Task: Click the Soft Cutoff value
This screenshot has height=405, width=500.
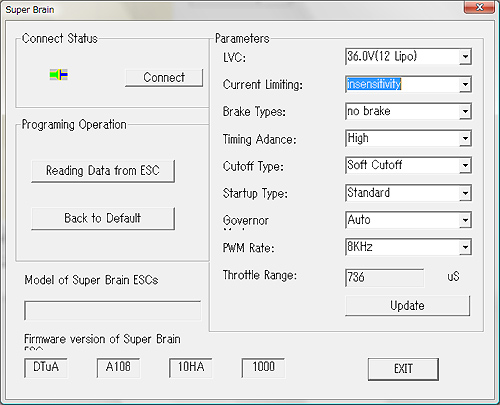Action: pos(375,165)
